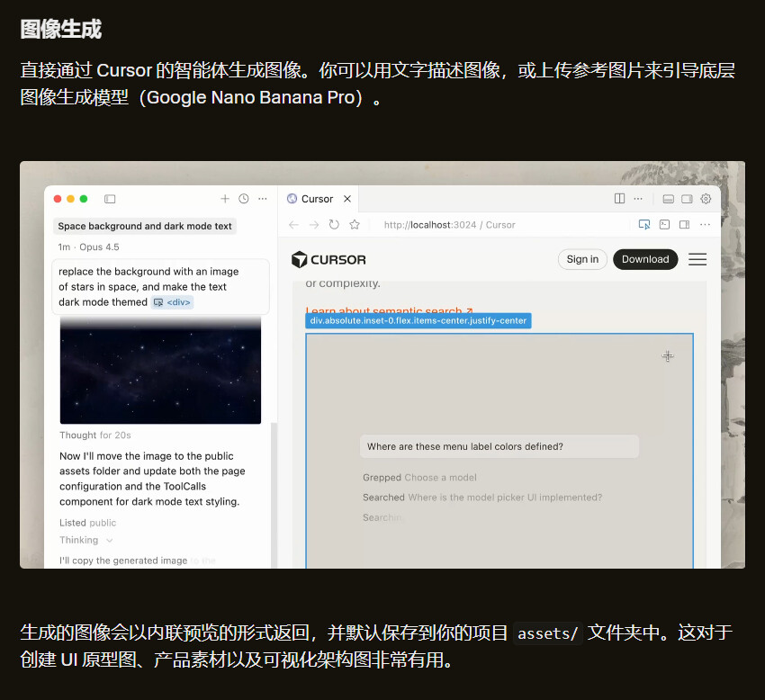Click Thought for 20s line
This screenshot has height=700, width=765.
95,435
